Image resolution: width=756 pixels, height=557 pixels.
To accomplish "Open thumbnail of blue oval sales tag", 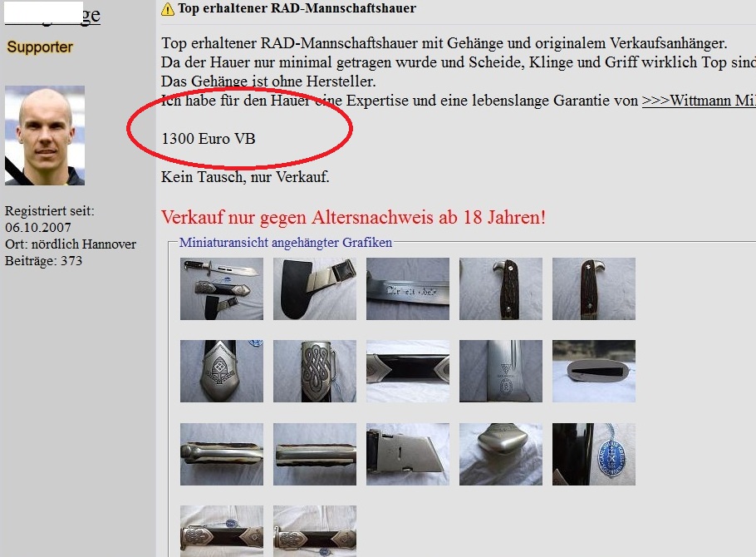I will click(594, 454).
